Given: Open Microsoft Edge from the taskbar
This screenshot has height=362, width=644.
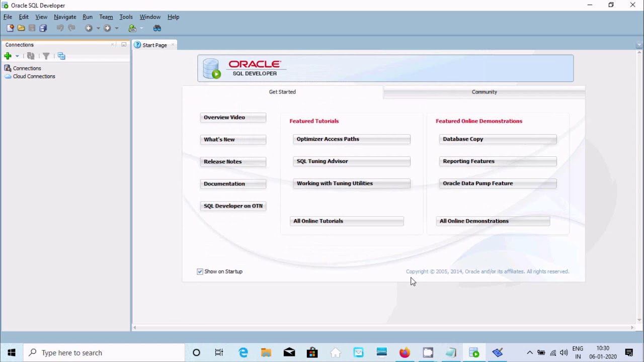Looking at the screenshot, I should (243, 352).
